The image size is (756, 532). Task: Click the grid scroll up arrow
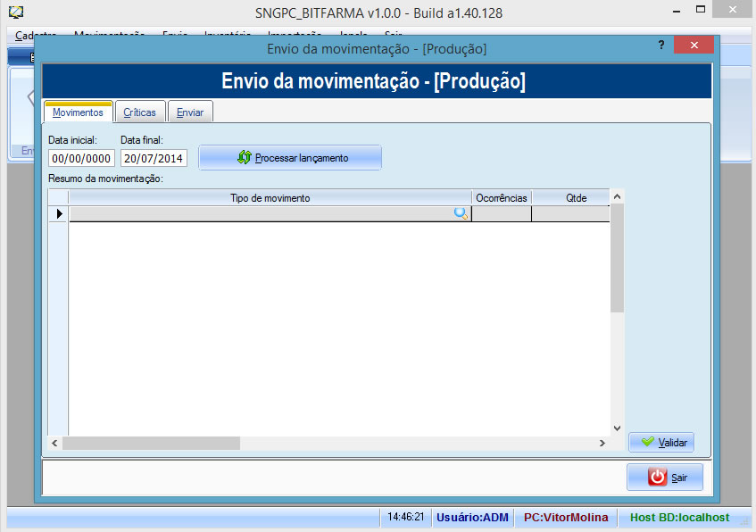617,196
